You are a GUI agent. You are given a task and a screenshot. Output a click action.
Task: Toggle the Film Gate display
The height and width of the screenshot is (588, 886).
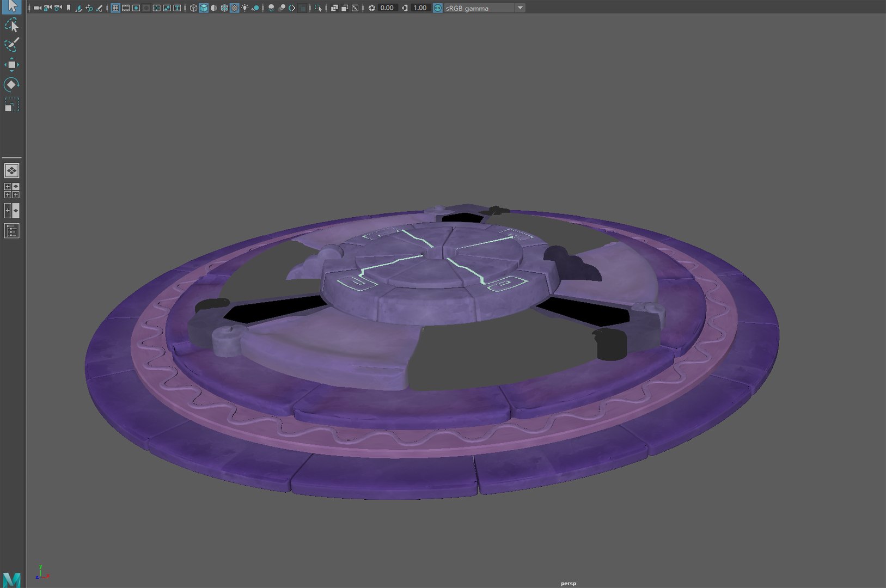126,8
